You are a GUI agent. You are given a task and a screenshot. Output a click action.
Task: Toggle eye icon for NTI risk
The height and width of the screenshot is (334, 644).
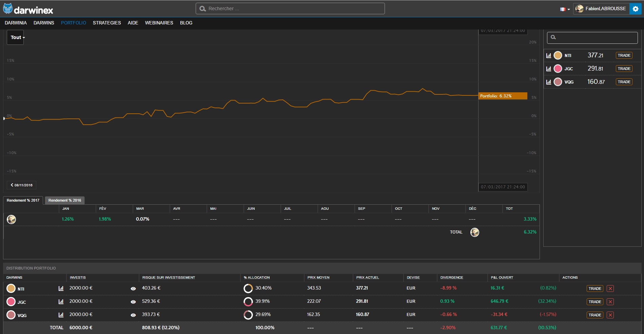pos(133,289)
